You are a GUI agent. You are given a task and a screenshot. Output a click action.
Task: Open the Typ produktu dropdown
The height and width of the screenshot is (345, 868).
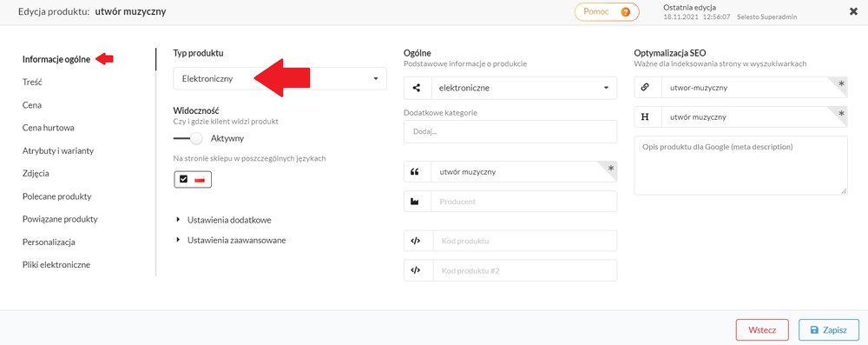[x=279, y=79]
